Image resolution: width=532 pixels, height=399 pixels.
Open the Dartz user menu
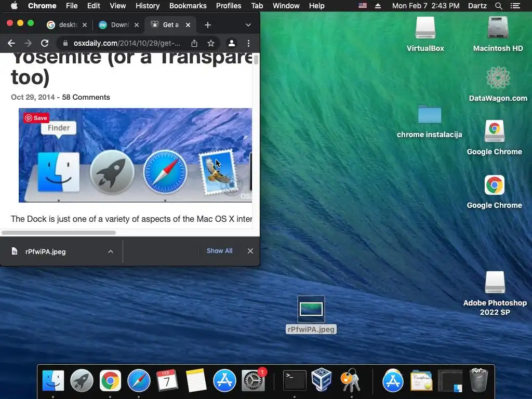tap(477, 6)
